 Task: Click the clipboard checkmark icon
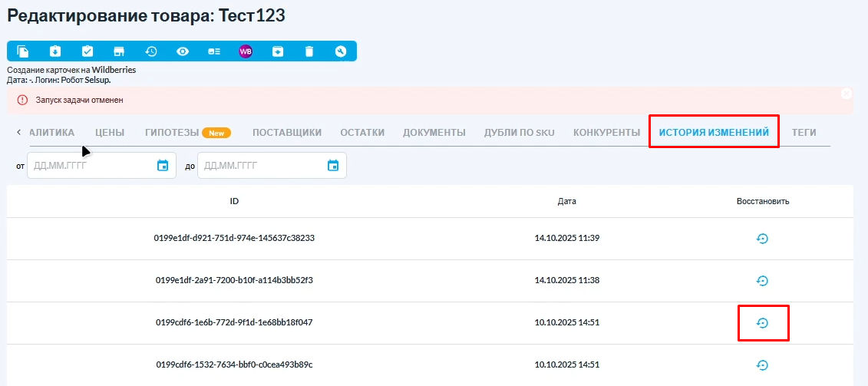pyautogui.click(x=87, y=51)
